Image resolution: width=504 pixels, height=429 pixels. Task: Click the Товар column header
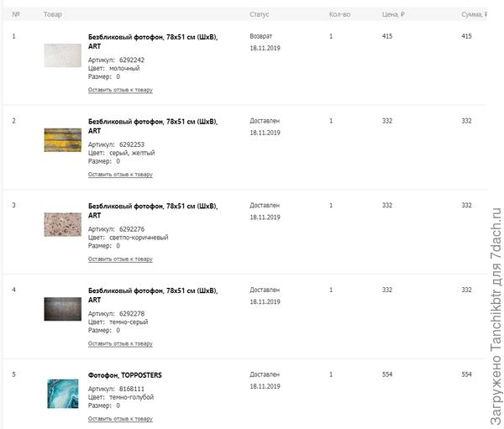(x=53, y=14)
